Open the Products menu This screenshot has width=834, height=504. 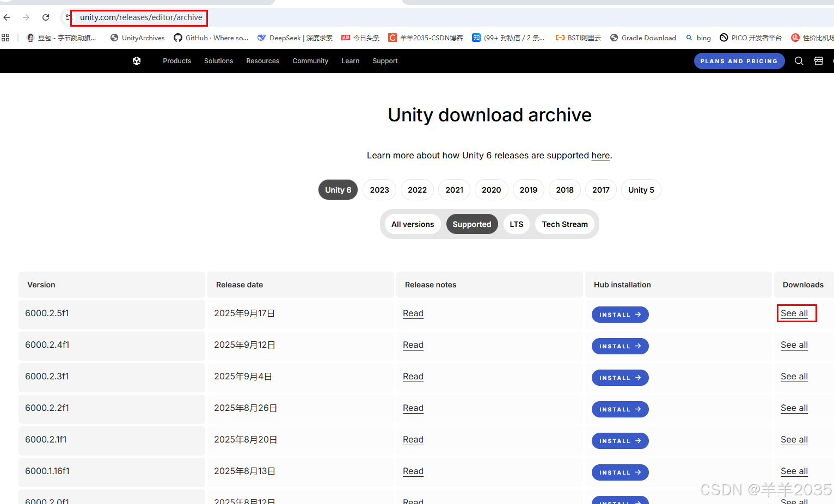coord(177,61)
